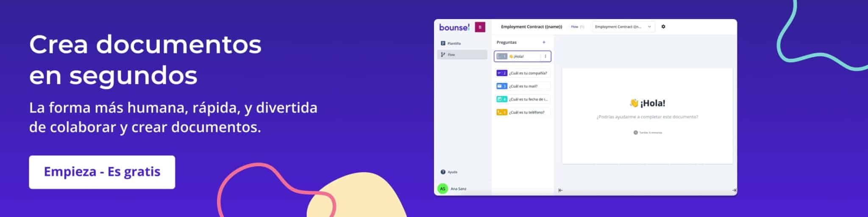
Task: Choose the ¿Cuál es tu fecha question
Action: pyautogui.click(x=527, y=99)
